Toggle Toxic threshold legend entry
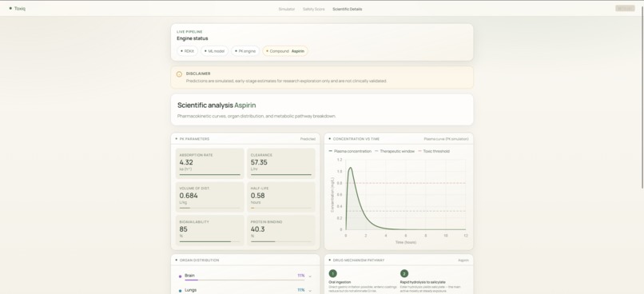This screenshot has width=644, height=294. tap(434, 151)
